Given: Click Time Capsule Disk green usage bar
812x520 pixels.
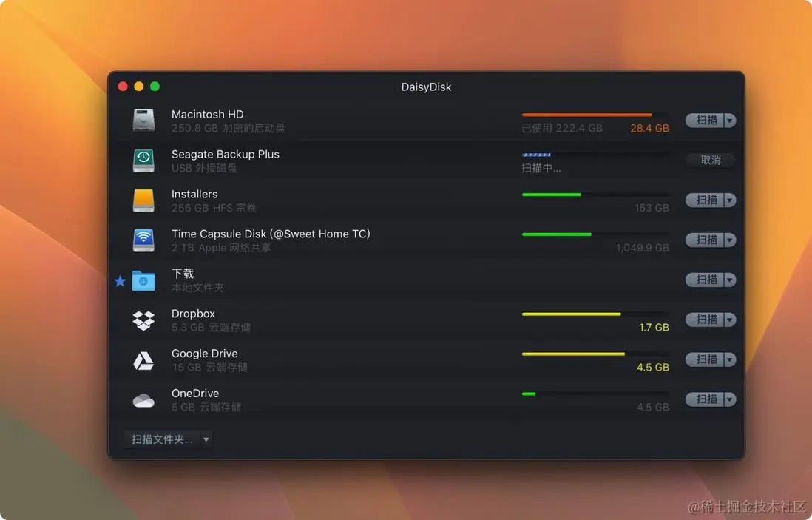Looking at the screenshot, I should (557, 234).
